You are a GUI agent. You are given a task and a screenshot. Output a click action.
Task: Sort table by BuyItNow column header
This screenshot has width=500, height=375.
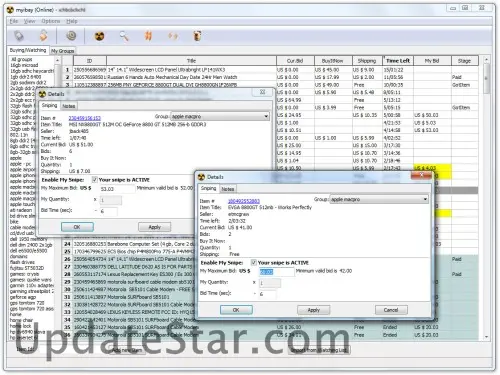click(x=333, y=61)
